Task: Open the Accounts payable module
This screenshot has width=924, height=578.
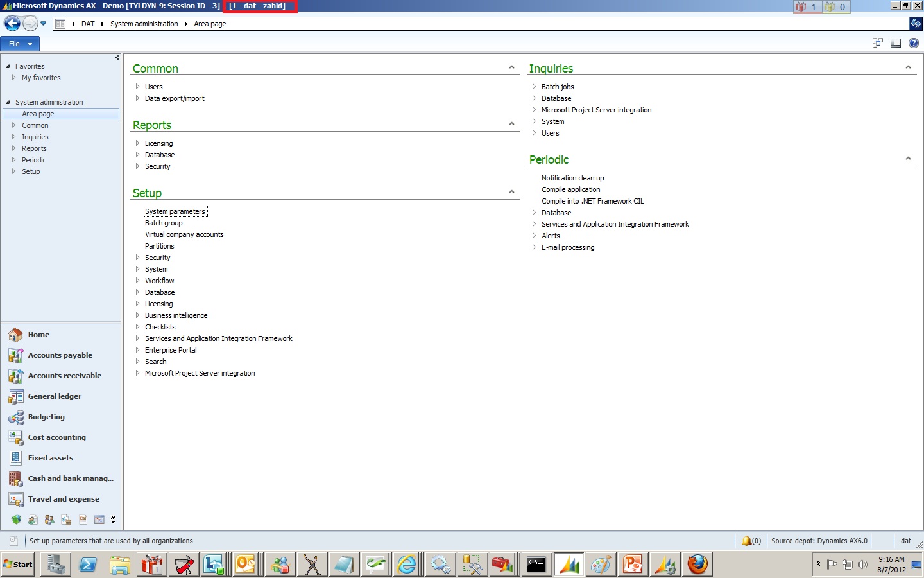Action: [x=60, y=355]
